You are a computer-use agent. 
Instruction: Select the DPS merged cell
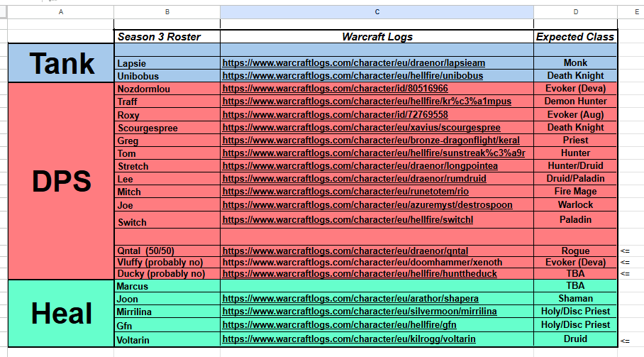point(61,181)
